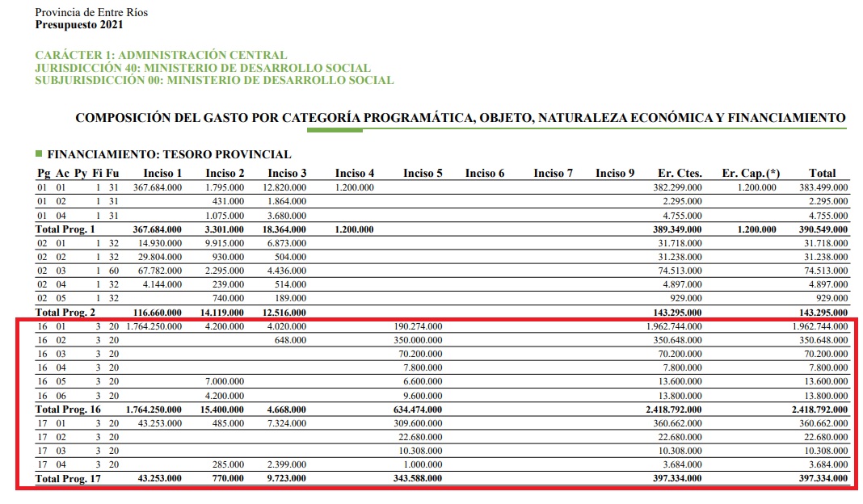Click the "Er. Ctes." column header
This screenshot has height=504, width=863.
(680, 173)
